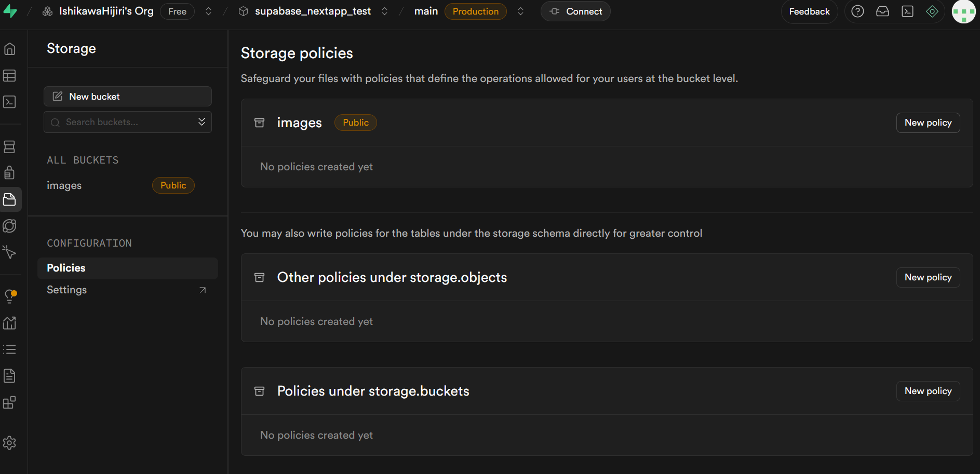
Task: Click the Other policies under storage.objects heading
Action: (392, 277)
